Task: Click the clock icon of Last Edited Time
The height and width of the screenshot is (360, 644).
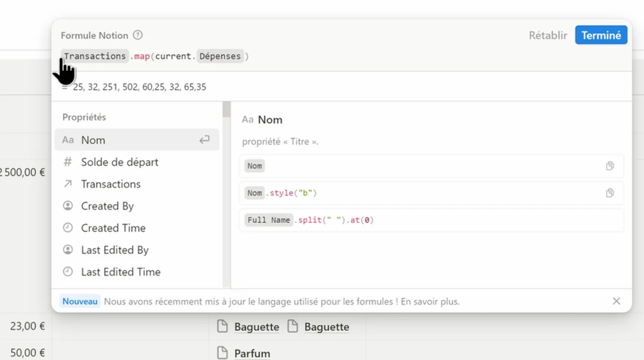Action: [x=68, y=272]
